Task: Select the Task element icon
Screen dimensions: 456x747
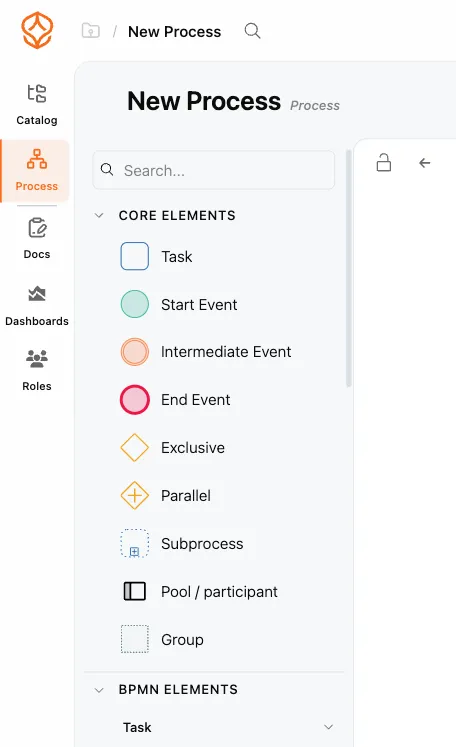Action: pos(134,256)
